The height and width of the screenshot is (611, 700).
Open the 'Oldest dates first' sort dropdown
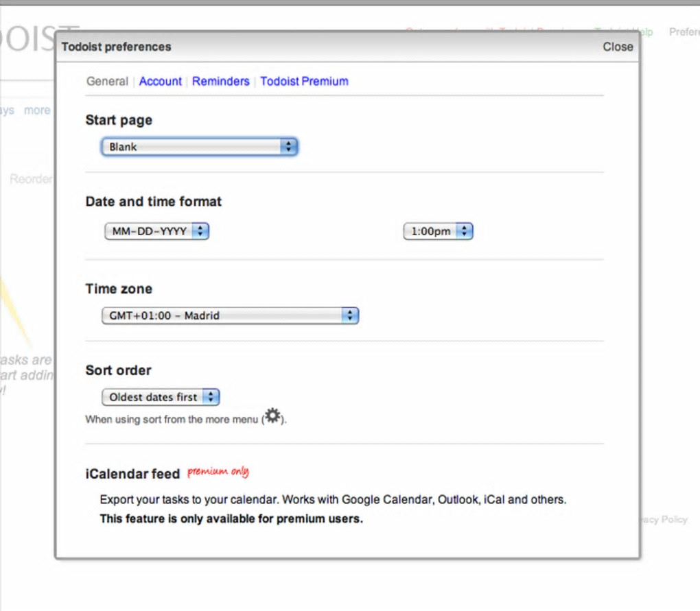tap(161, 397)
